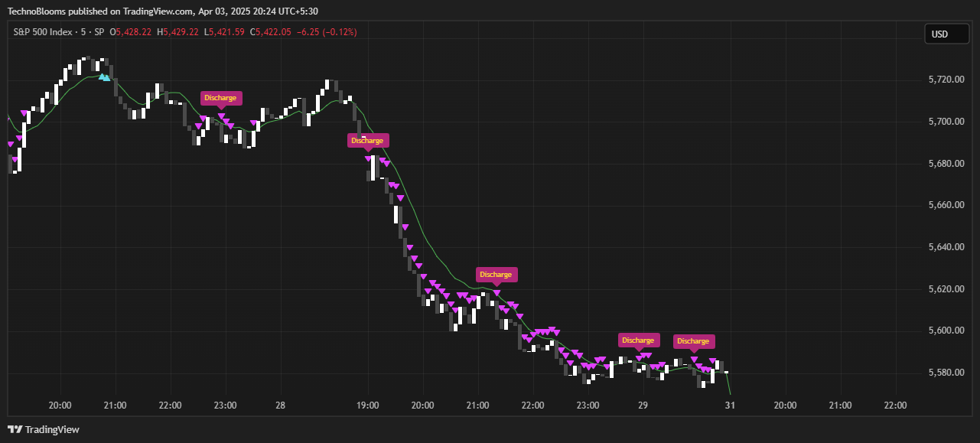Click the 19:00 time axis label

coord(368,406)
